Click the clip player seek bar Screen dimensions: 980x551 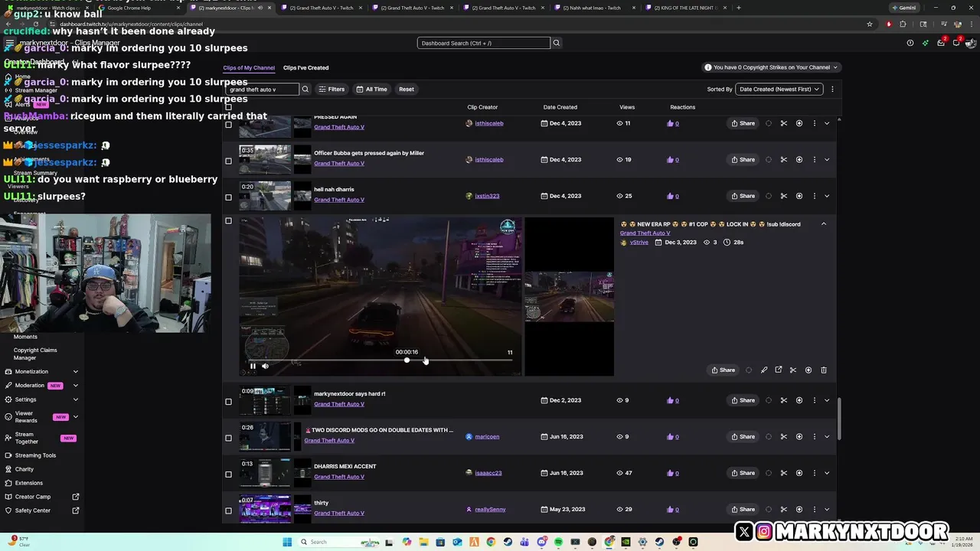point(380,360)
